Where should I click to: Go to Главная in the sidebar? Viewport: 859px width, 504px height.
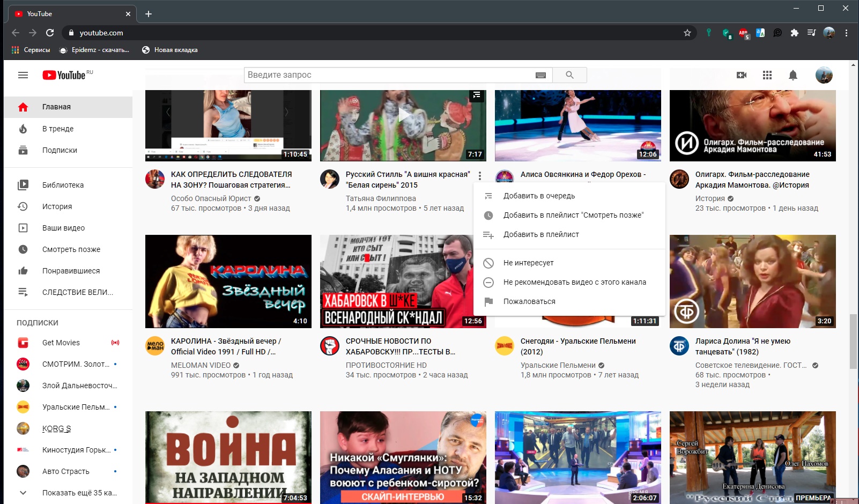(68, 107)
